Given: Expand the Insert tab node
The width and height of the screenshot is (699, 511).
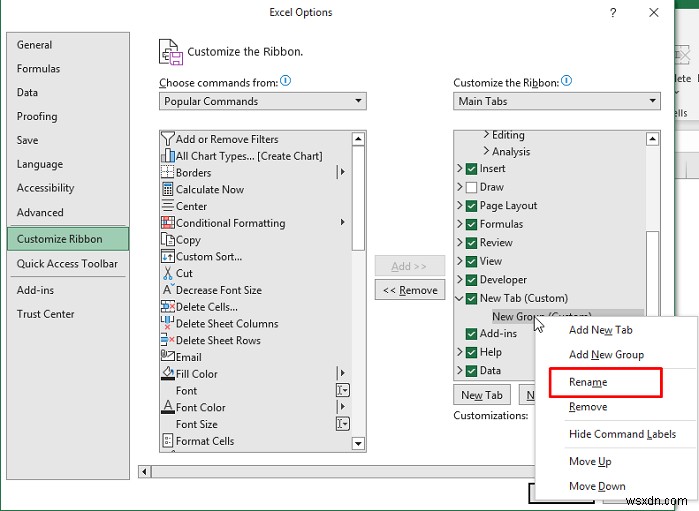Looking at the screenshot, I should pos(460,168).
